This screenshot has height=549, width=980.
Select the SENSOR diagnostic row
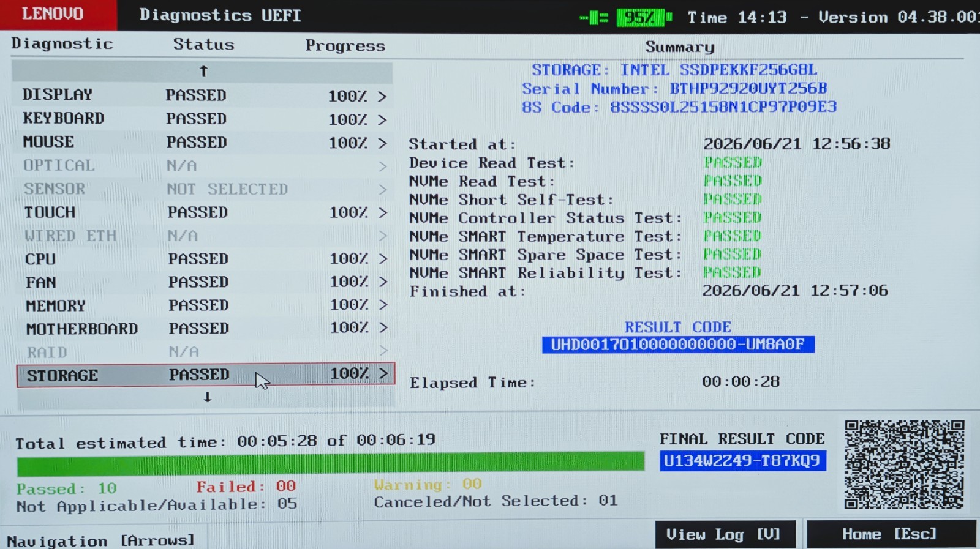(x=203, y=189)
